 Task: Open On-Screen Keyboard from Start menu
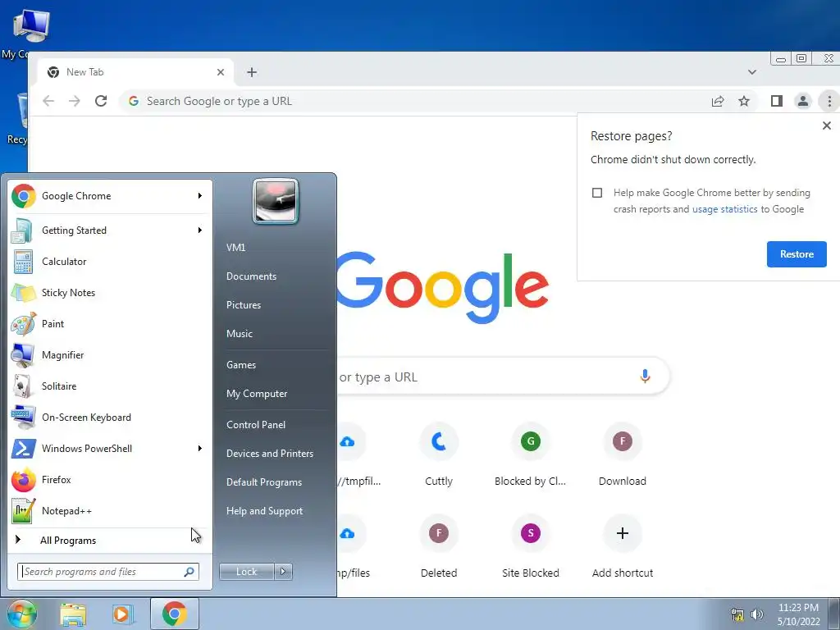pyautogui.click(x=107, y=417)
